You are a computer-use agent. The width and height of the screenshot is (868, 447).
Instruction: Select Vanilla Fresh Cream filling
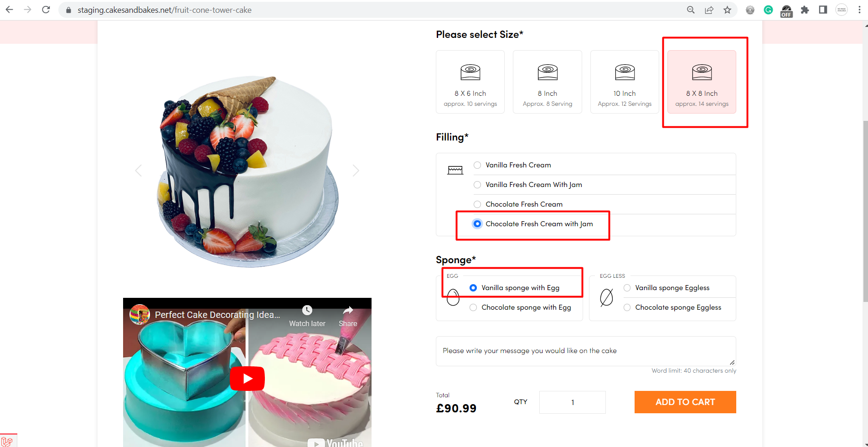tap(477, 165)
